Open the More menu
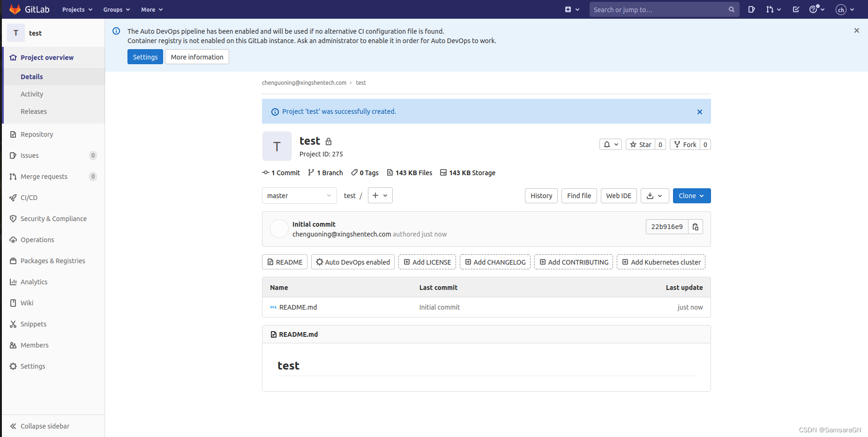Viewport: 868px width, 437px height. (x=152, y=9)
